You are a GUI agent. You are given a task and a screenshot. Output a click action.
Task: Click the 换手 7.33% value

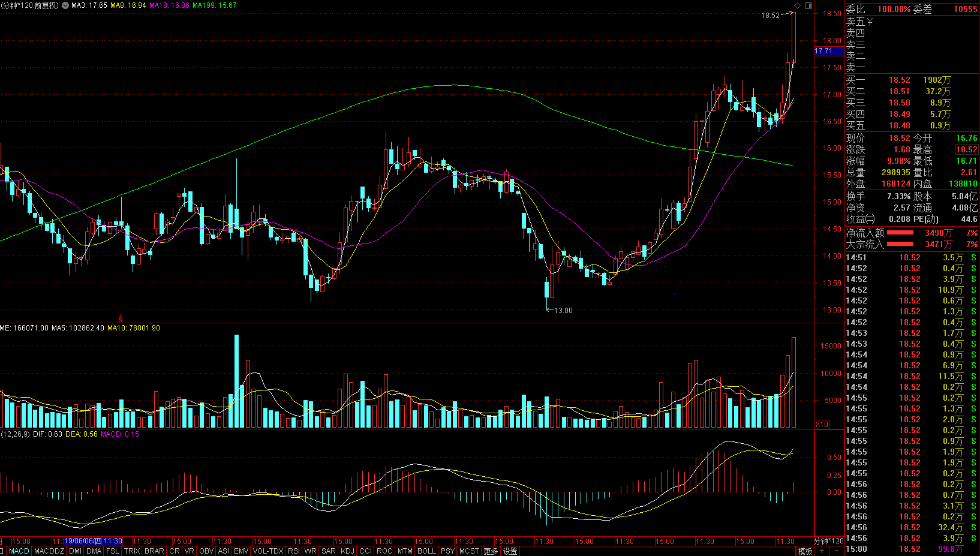[x=898, y=196]
